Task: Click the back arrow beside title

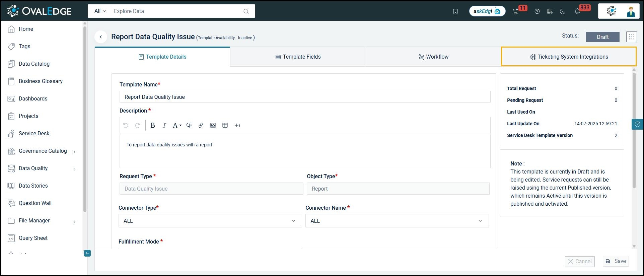Action: [x=101, y=37]
